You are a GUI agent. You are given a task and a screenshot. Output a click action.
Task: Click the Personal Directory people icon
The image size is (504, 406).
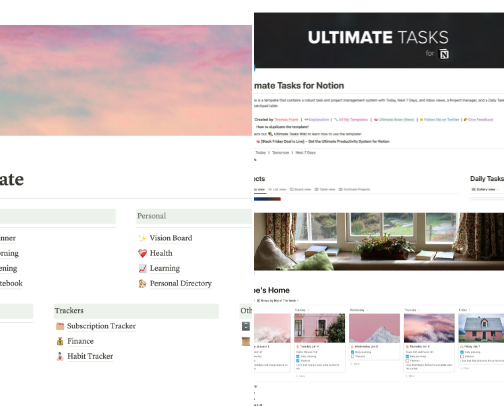pyautogui.click(x=142, y=283)
